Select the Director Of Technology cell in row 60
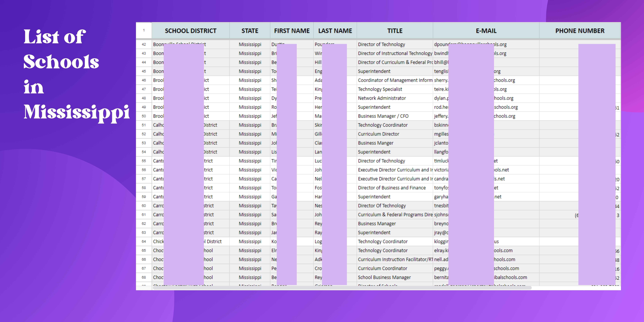This screenshot has height=322, width=644. pyautogui.click(x=382, y=206)
